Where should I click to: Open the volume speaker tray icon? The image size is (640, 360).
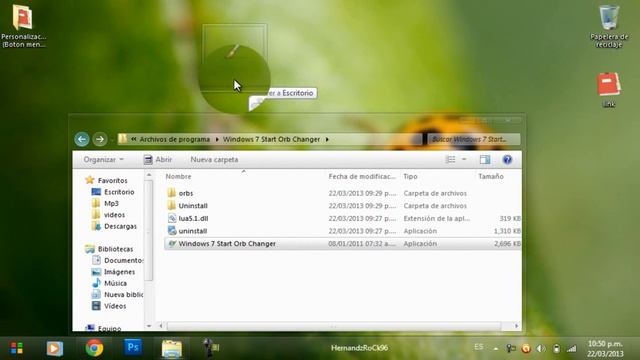coord(541,349)
